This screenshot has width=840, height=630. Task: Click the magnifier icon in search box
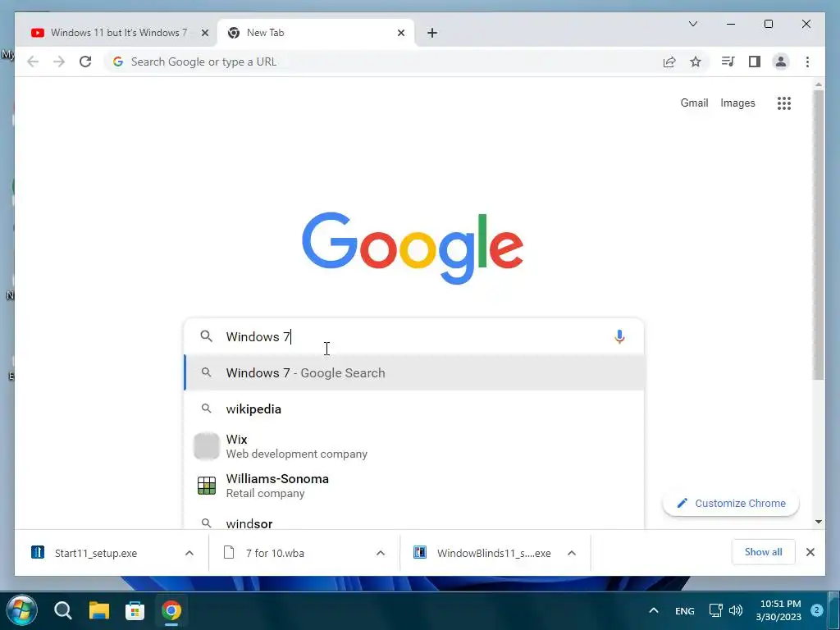click(x=206, y=336)
